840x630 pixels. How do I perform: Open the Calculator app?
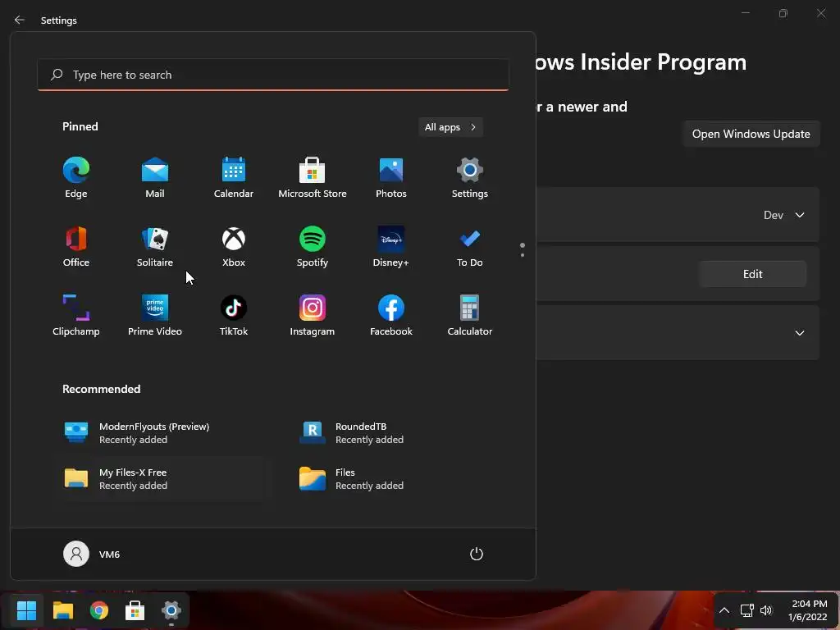tap(470, 316)
